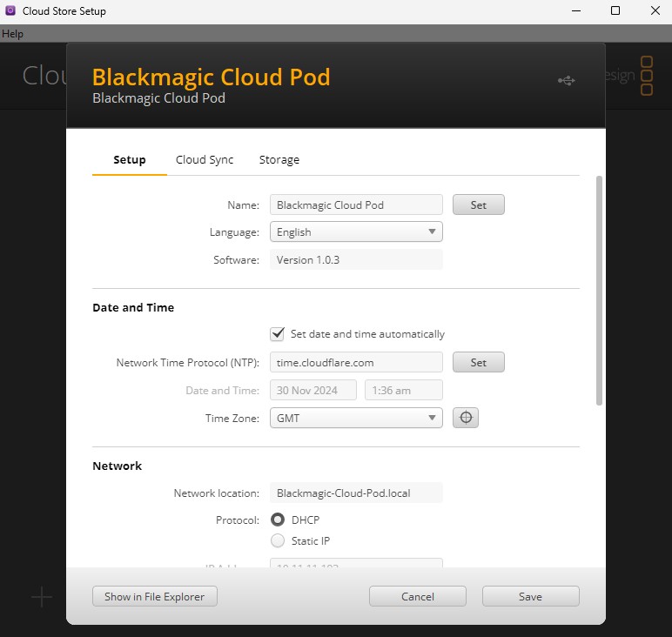The image size is (672, 637).
Task: Open the Help menu
Action: [13, 34]
